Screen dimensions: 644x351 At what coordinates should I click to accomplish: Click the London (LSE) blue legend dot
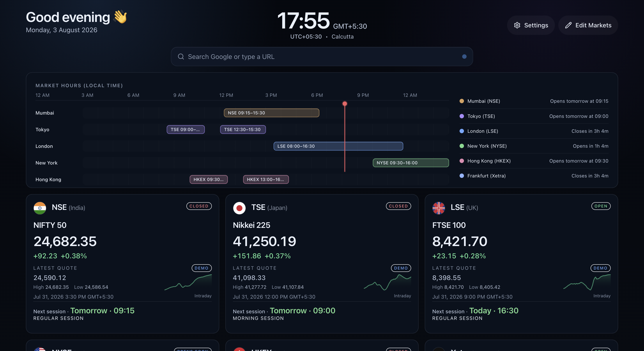462,131
